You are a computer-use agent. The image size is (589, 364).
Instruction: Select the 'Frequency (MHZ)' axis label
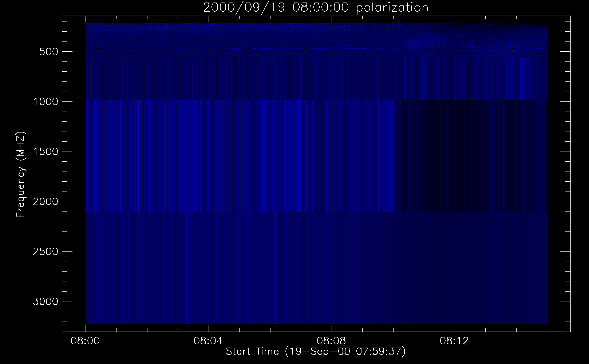(x=21, y=174)
